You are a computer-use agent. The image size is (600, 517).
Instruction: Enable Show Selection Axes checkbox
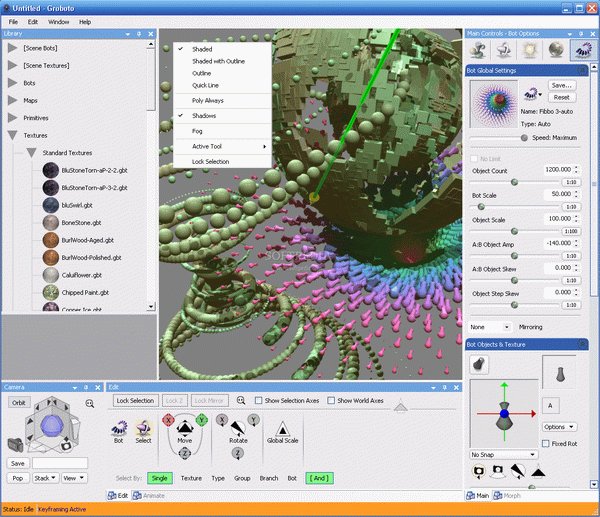point(258,400)
